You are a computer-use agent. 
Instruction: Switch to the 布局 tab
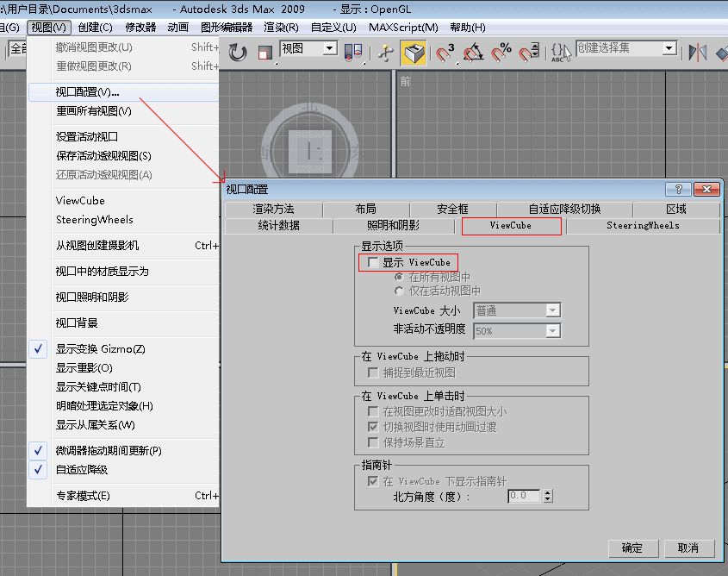pos(366,209)
